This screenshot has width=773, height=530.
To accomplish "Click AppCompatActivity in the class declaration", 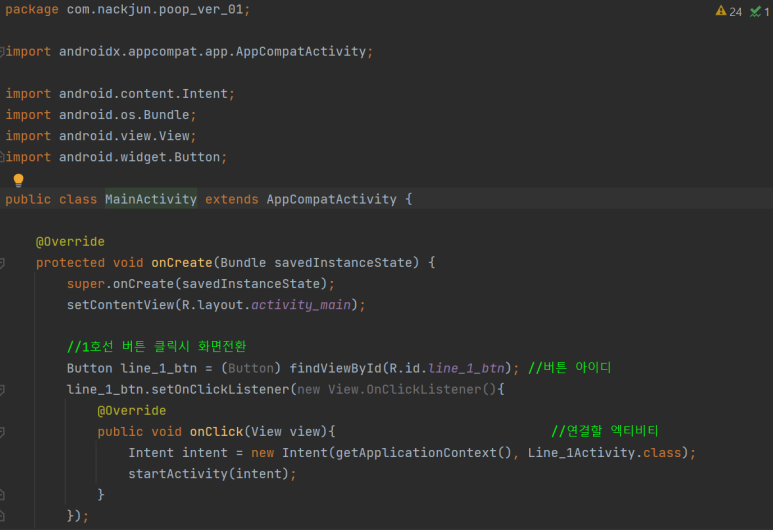I will tap(331, 199).
